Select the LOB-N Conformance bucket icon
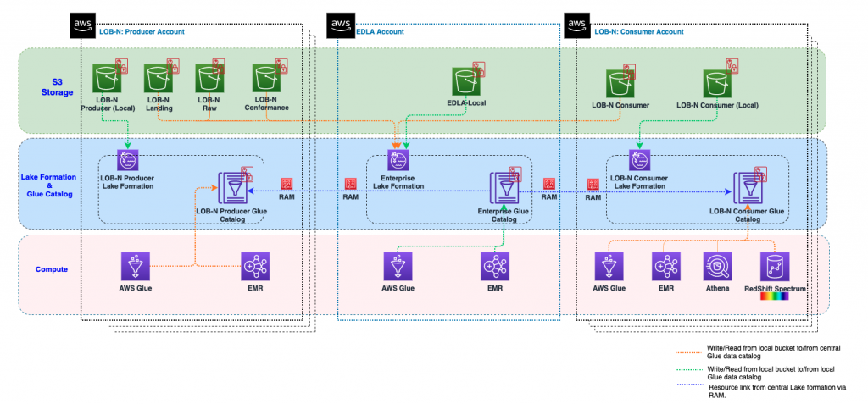The image size is (868, 404). [267, 78]
